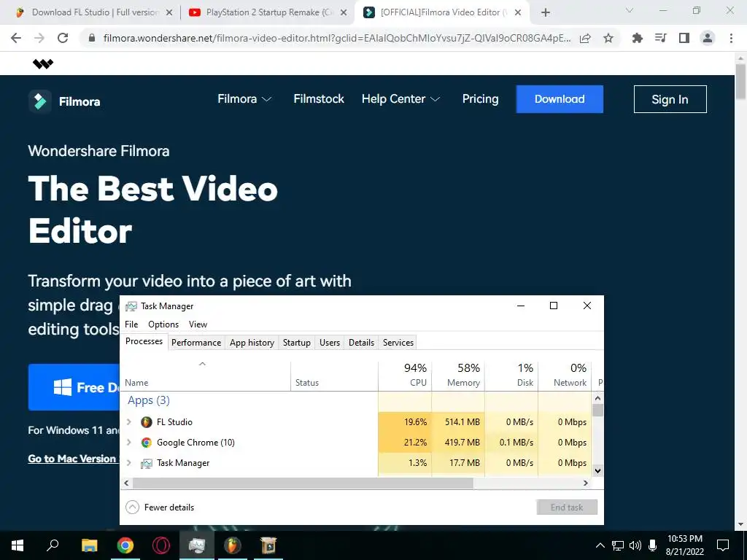This screenshot has width=747, height=560.
Task: Open the Task Manager File menu
Action: point(131,324)
